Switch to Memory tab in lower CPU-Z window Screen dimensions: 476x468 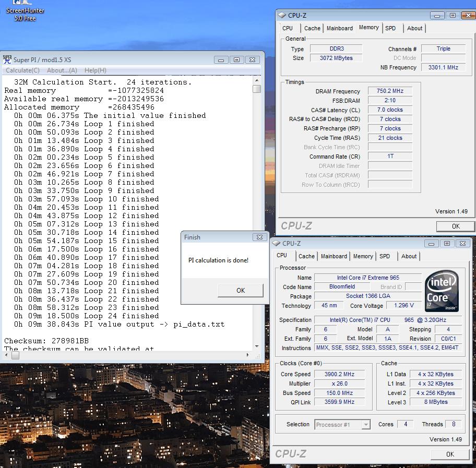363,256
